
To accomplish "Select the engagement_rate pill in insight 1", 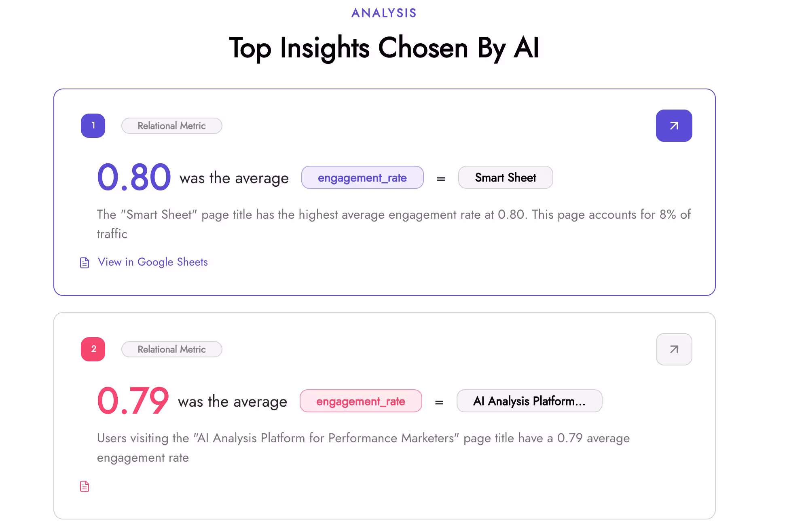I will 362,177.
